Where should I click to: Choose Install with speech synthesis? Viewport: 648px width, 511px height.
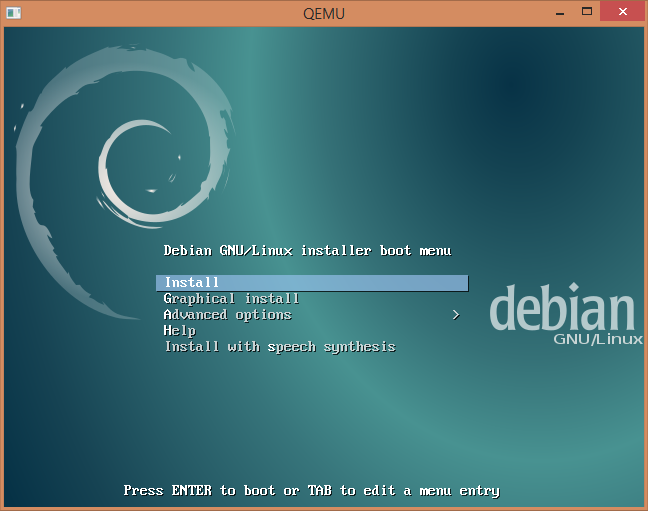(x=312, y=346)
